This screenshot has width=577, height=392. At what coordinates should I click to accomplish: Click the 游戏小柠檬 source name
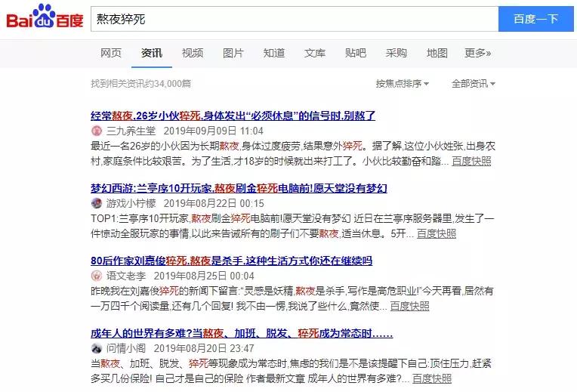(131, 203)
